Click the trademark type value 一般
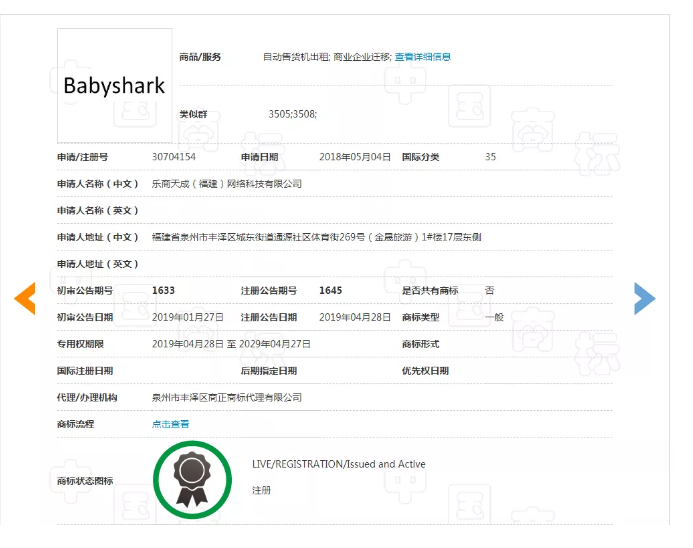 coord(494,317)
